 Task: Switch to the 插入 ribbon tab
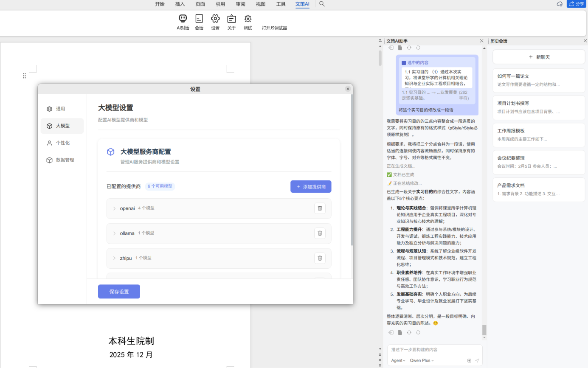[180, 4]
